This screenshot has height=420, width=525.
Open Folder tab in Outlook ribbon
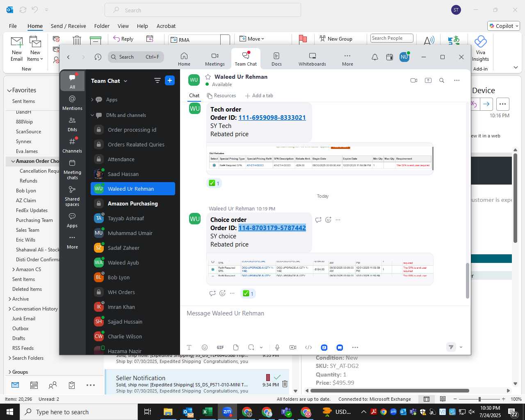102,26
